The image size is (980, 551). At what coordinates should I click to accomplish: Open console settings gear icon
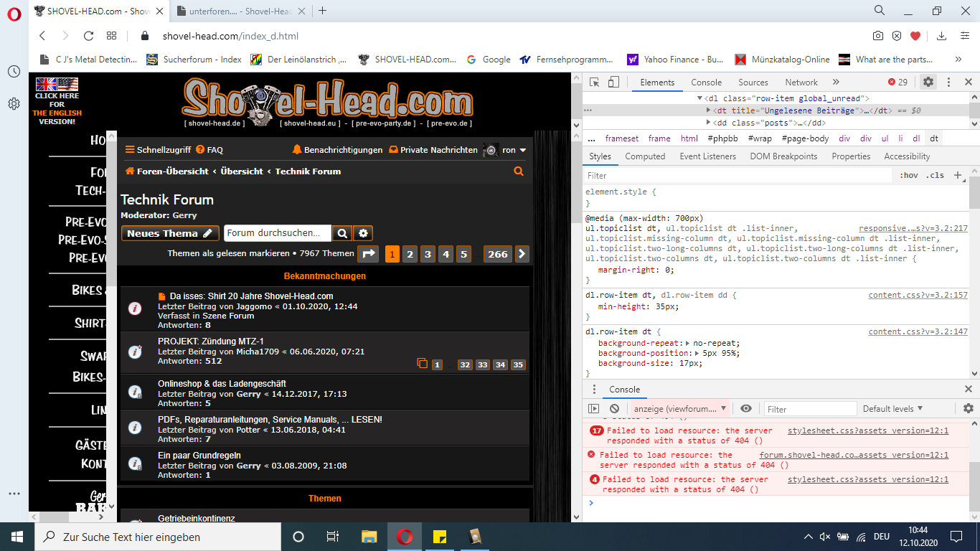[969, 408]
